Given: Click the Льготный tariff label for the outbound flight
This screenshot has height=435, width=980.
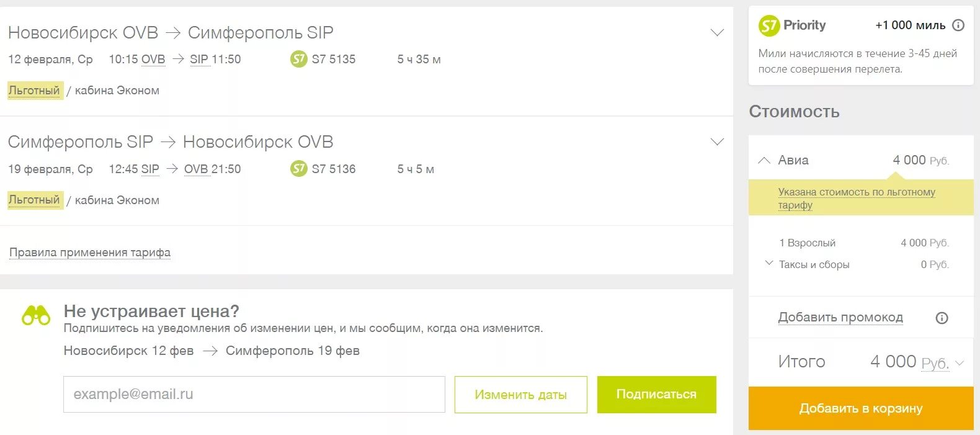Looking at the screenshot, I should tap(35, 91).
